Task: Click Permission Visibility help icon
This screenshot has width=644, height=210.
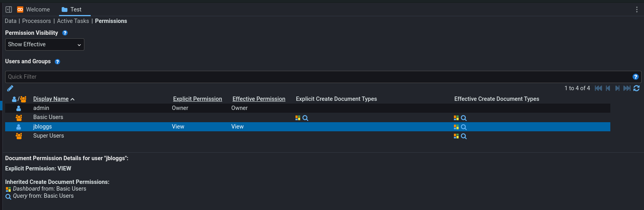Action: pos(65,33)
